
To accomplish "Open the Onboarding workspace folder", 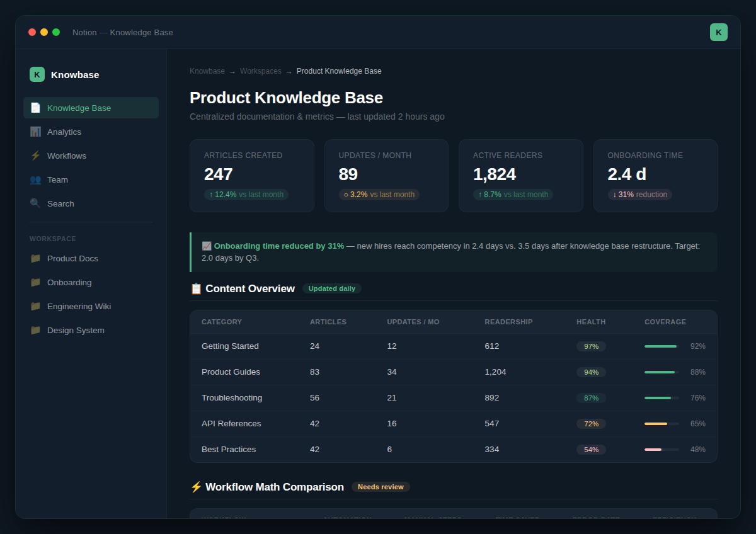I will (91, 282).
